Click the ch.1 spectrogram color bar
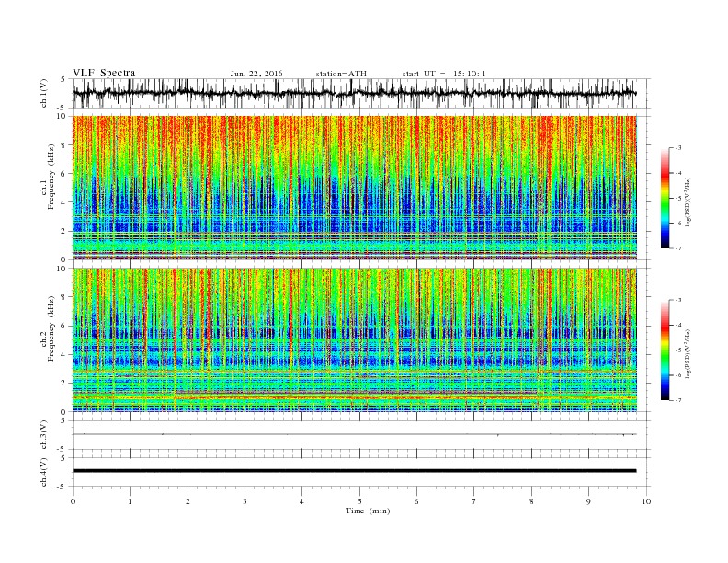Screen dimensions: 728x563 point(665,198)
